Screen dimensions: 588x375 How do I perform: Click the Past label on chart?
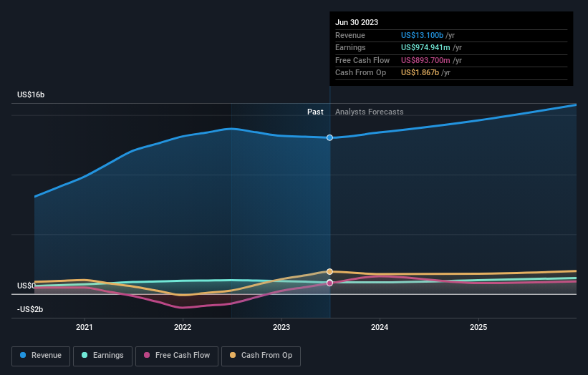pos(315,112)
